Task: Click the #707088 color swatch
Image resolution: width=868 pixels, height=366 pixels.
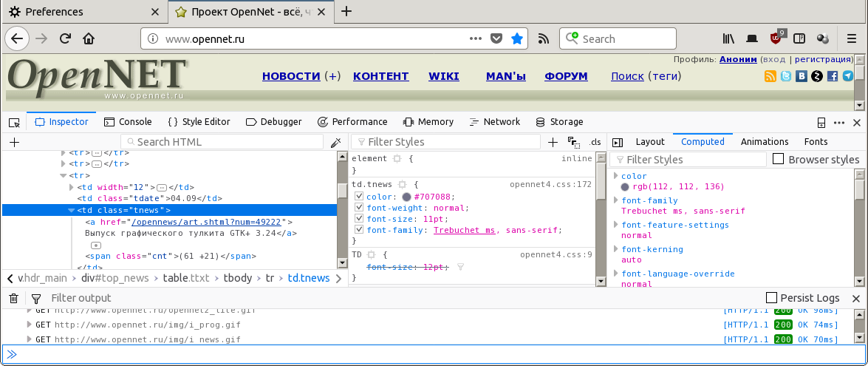Action: coord(406,197)
